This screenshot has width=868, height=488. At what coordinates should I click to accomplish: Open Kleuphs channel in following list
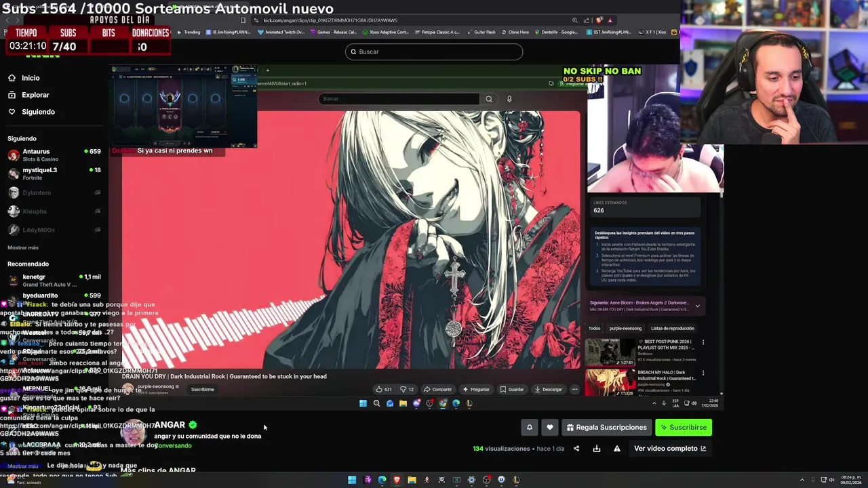54,211
